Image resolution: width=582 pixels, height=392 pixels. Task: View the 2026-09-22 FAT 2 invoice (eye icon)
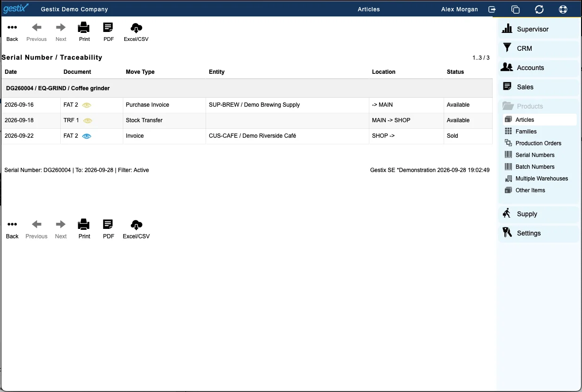(x=87, y=136)
